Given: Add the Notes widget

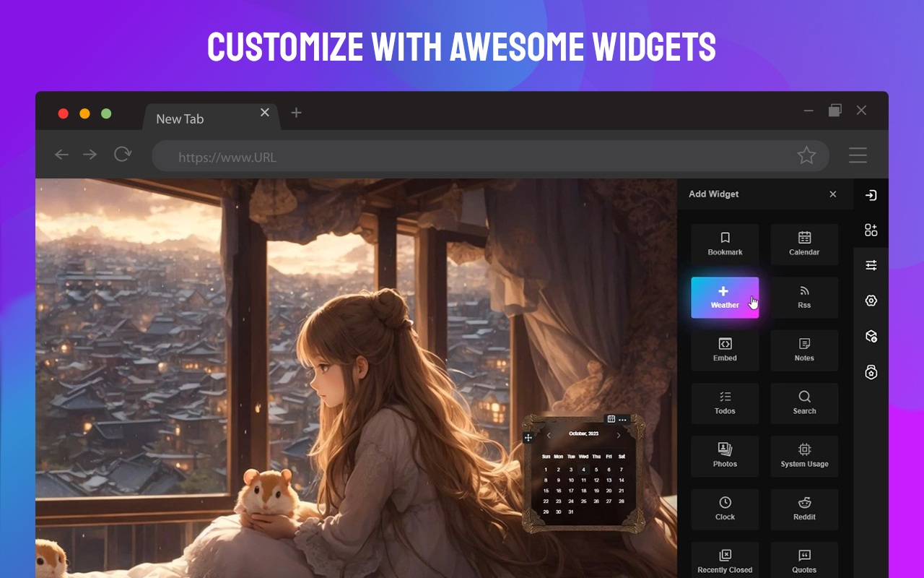Looking at the screenshot, I should pyautogui.click(x=803, y=350).
